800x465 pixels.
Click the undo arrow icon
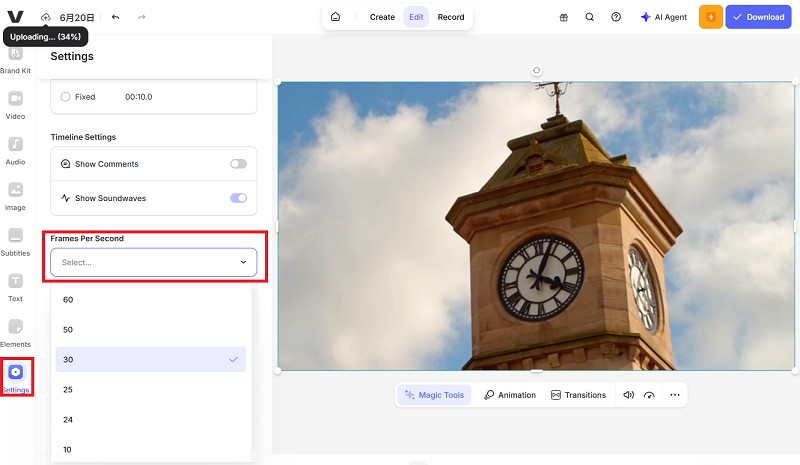(115, 17)
